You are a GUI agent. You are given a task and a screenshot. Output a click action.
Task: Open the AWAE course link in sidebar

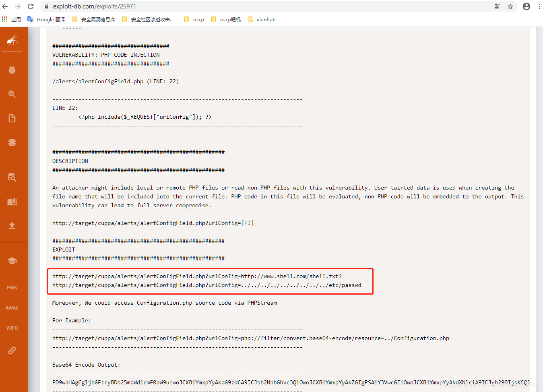(x=12, y=308)
